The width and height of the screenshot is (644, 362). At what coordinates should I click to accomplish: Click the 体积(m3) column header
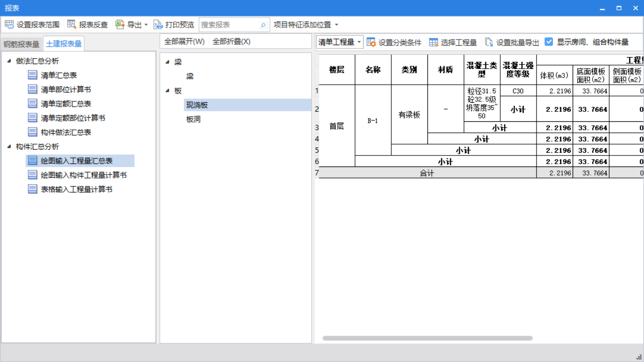(555, 76)
